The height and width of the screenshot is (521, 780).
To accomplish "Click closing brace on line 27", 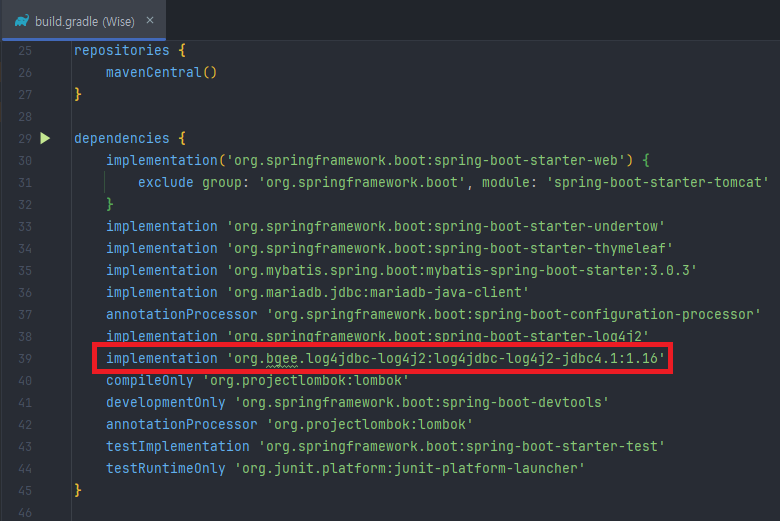I will [78, 95].
